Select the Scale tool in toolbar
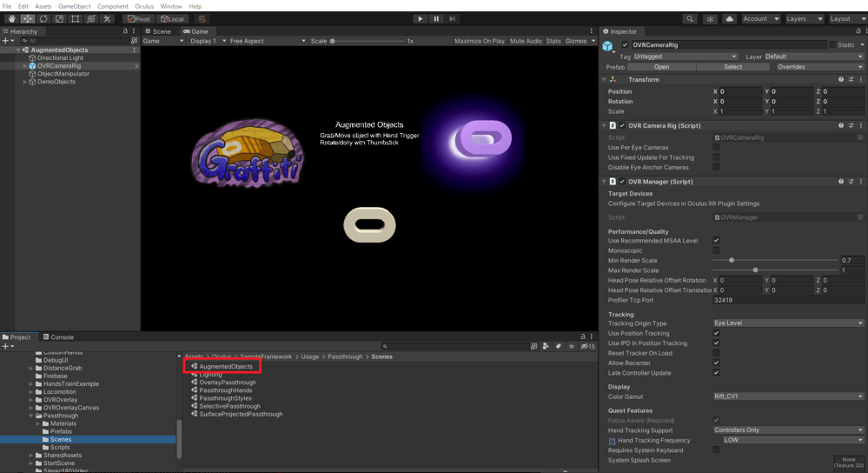 59,19
